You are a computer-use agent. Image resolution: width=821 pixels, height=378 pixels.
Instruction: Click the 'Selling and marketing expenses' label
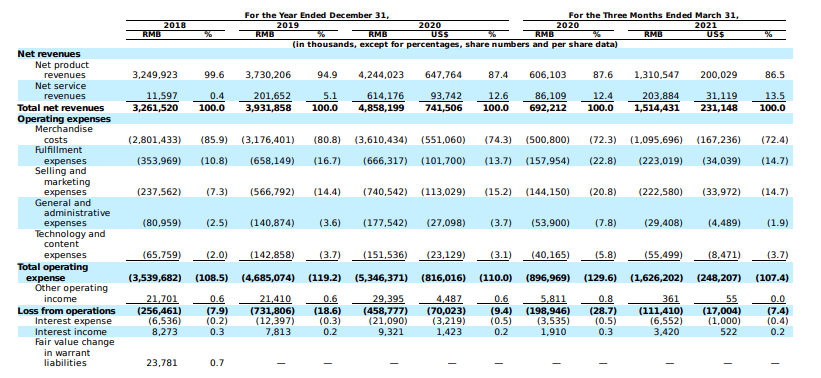(62, 182)
